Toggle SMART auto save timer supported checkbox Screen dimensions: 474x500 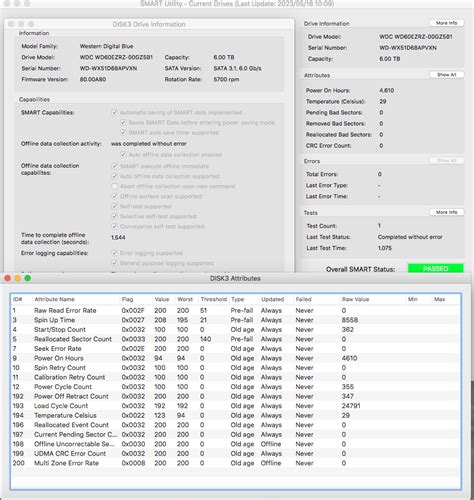123,132
